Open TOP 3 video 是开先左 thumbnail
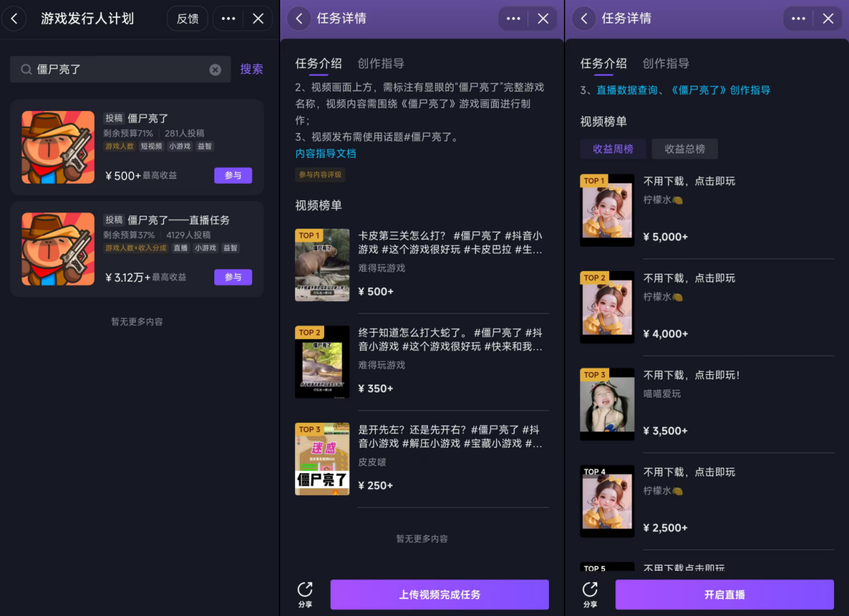The width and height of the screenshot is (849, 616). (322, 458)
